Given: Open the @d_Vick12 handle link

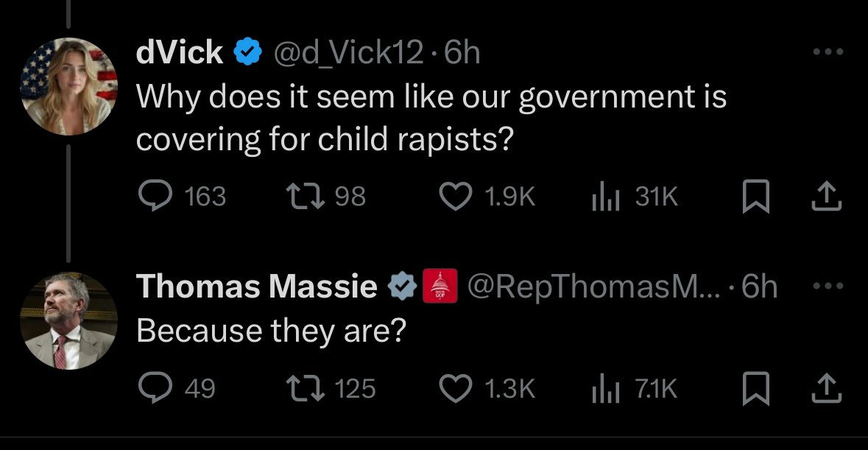Looking at the screenshot, I should [348, 53].
